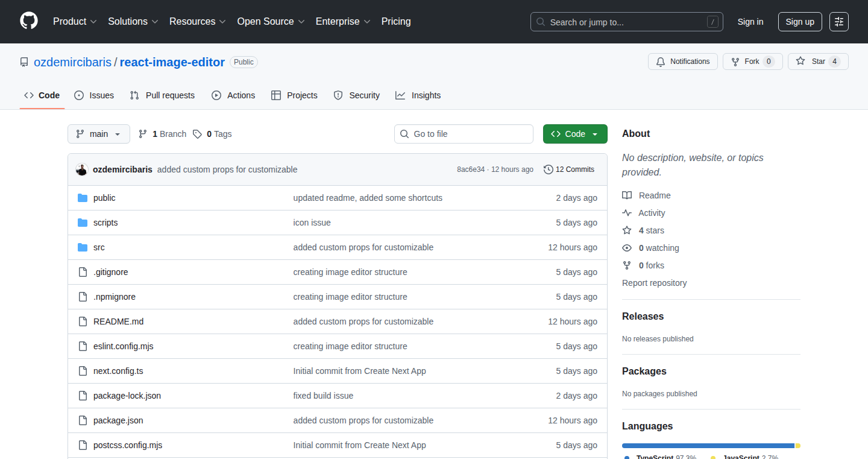Click the Report repository link
The image size is (868, 459).
655,283
